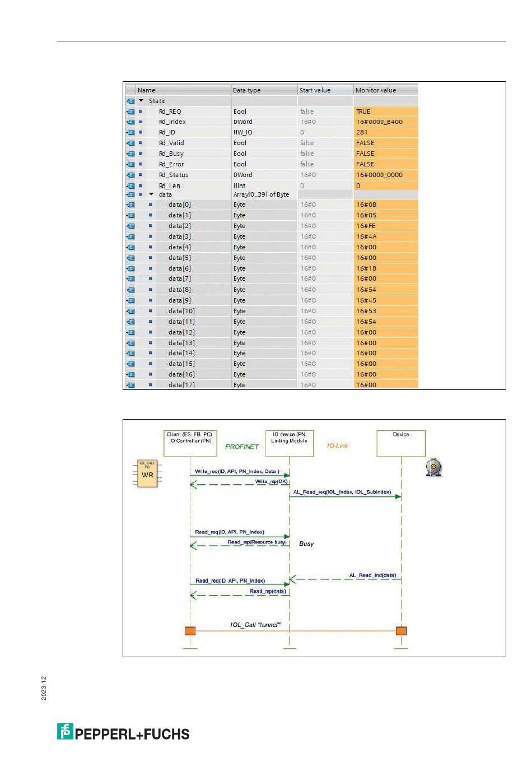The height and width of the screenshot is (762, 532).
Task: Click the PROFINET label
Action: point(242,447)
